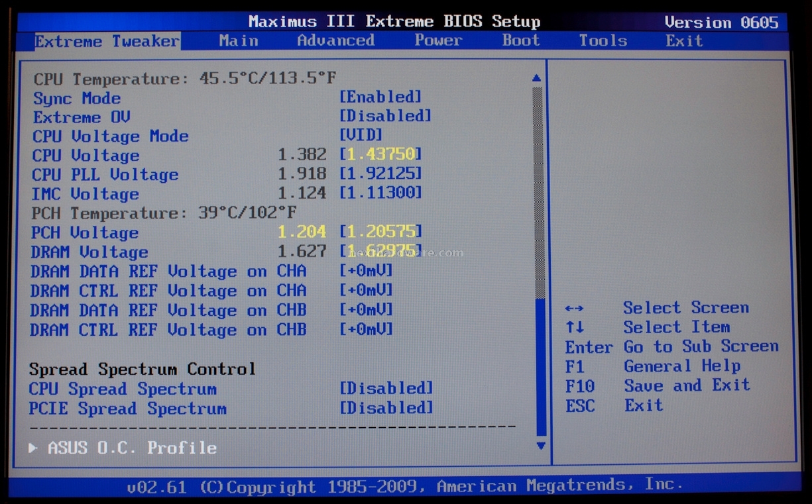The image size is (812, 504).
Task: Go to the Boot tab
Action: point(521,40)
